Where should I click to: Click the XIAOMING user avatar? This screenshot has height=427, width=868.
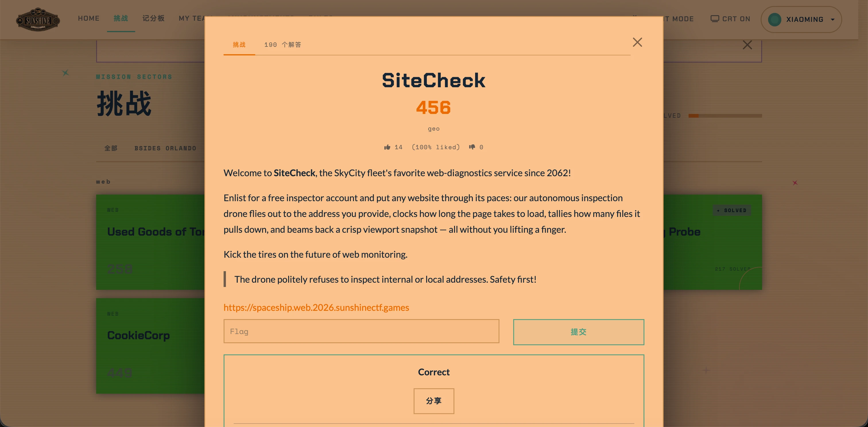click(774, 20)
